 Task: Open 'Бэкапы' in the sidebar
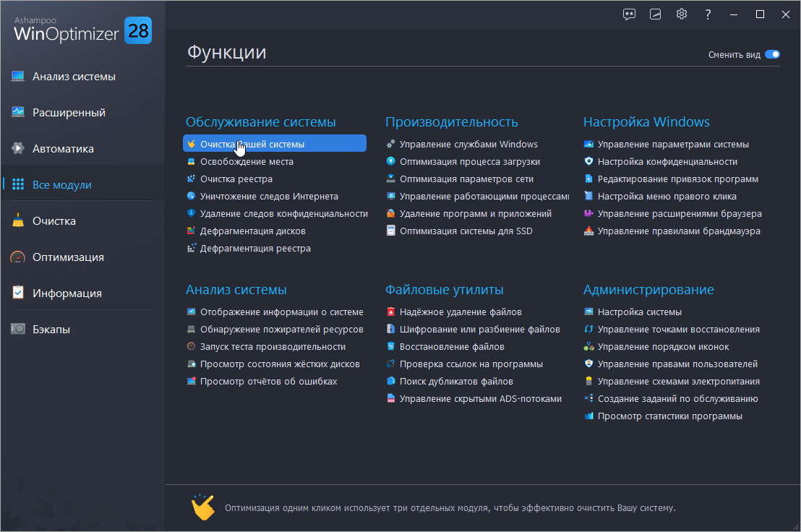(51, 330)
